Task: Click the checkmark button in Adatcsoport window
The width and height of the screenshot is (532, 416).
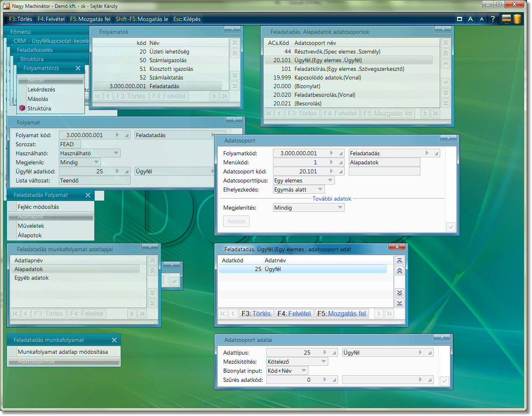Action: 451,227
